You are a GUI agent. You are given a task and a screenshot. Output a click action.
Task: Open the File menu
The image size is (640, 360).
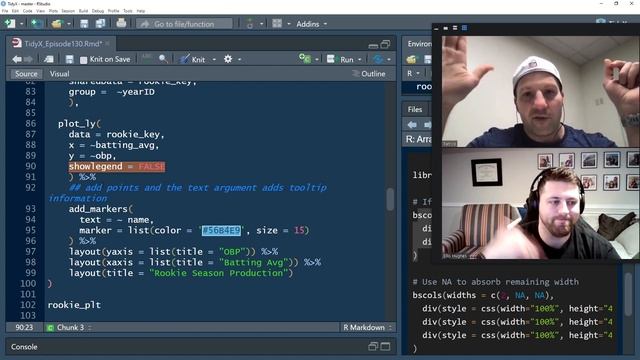point(5,11)
